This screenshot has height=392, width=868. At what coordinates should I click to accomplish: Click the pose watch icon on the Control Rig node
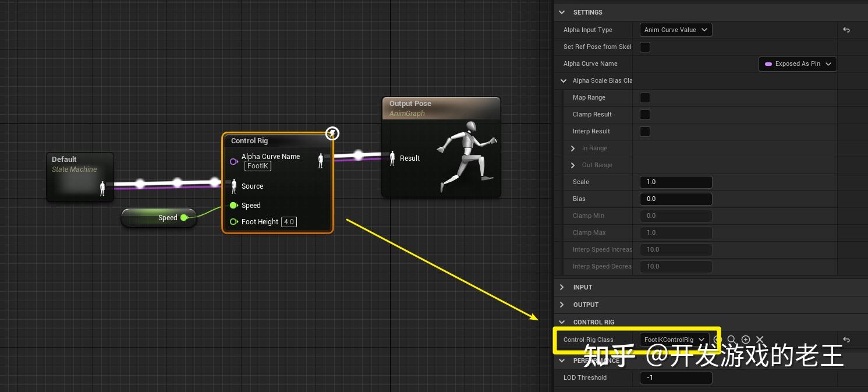pos(332,133)
